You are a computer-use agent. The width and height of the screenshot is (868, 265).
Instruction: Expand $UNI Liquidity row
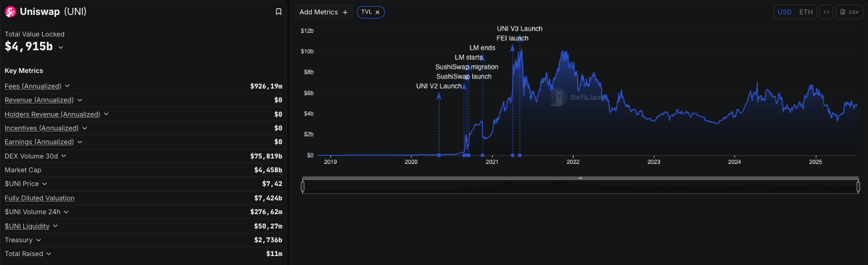click(x=55, y=226)
